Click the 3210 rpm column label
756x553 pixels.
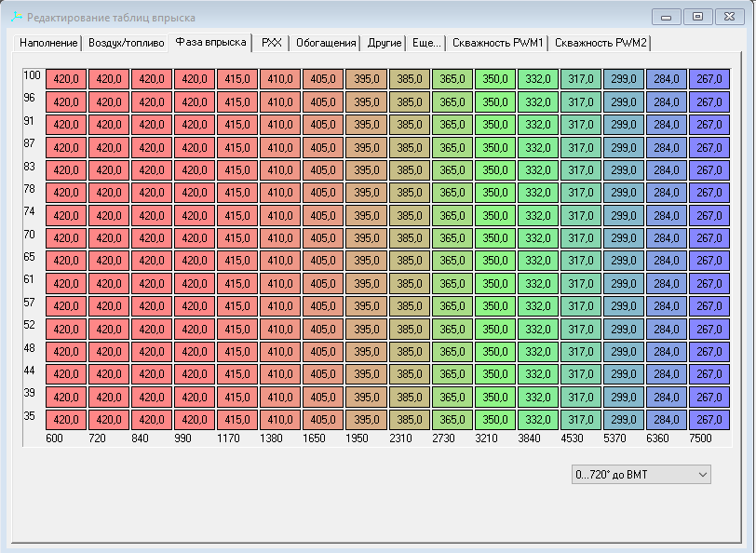pyautogui.click(x=486, y=438)
